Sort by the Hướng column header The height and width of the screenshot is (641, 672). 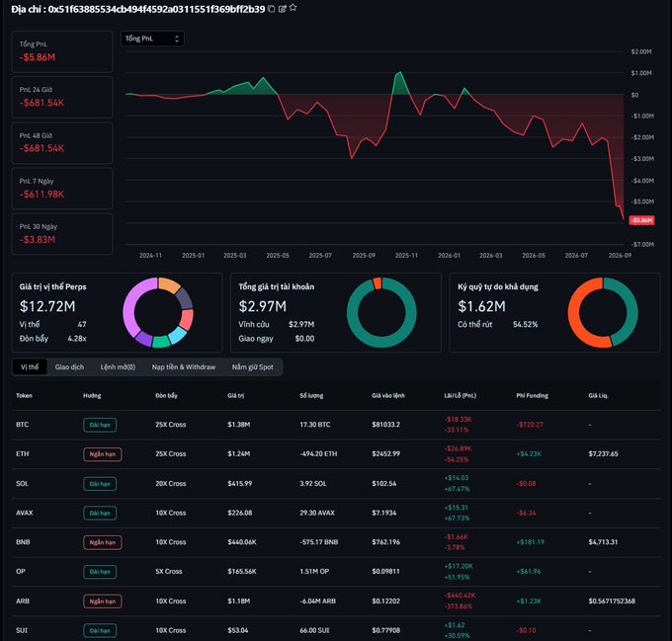tap(92, 396)
